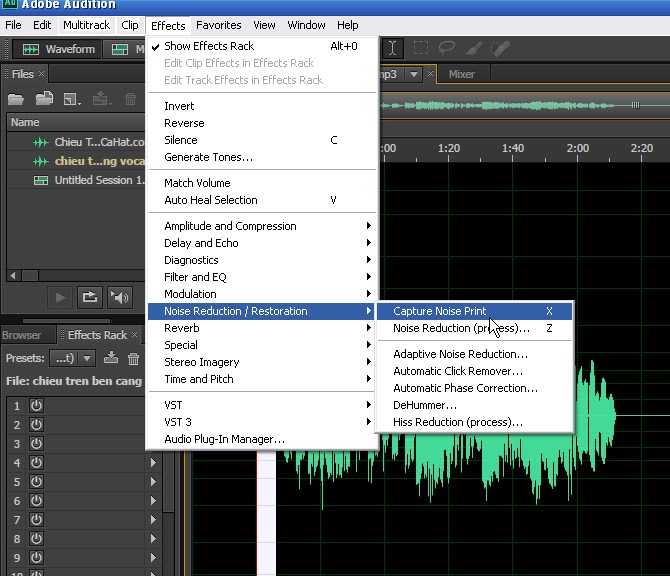Toggle power for effects slot 3
This screenshot has height=576, width=670.
tap(36, 444)
